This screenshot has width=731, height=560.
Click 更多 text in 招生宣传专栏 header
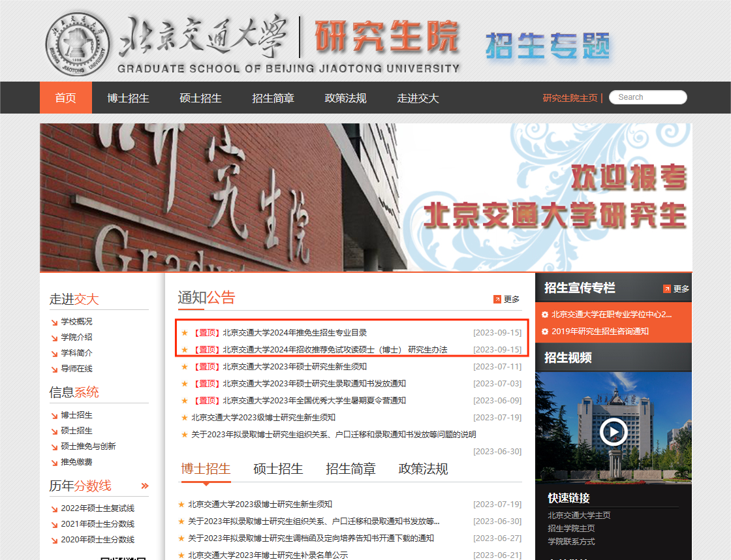click(681, 289)
